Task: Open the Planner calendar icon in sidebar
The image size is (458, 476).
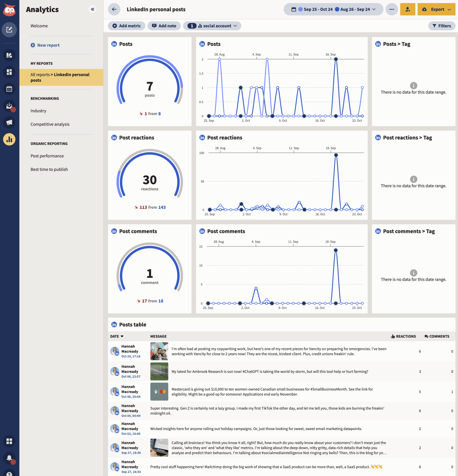Action: pyautogui.click(x=9, y=89)
